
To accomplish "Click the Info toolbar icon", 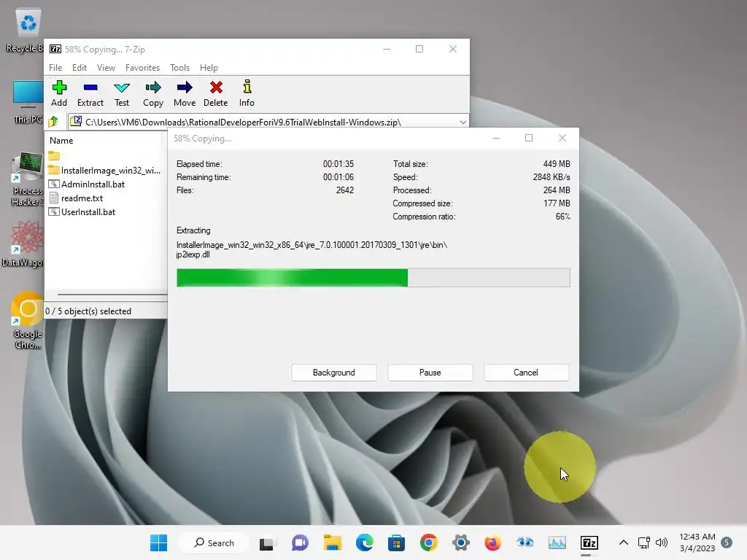I will [x=247, y=93].
